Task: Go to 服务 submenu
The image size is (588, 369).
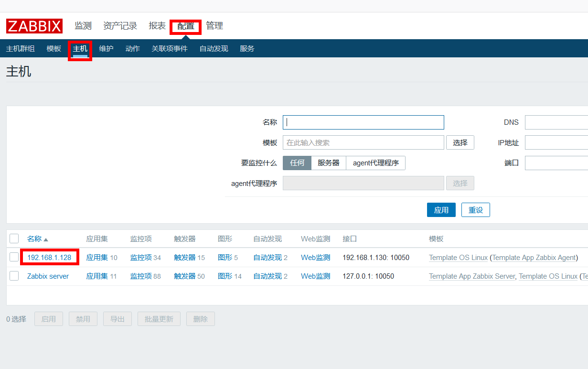Action: tap(247, 49)
